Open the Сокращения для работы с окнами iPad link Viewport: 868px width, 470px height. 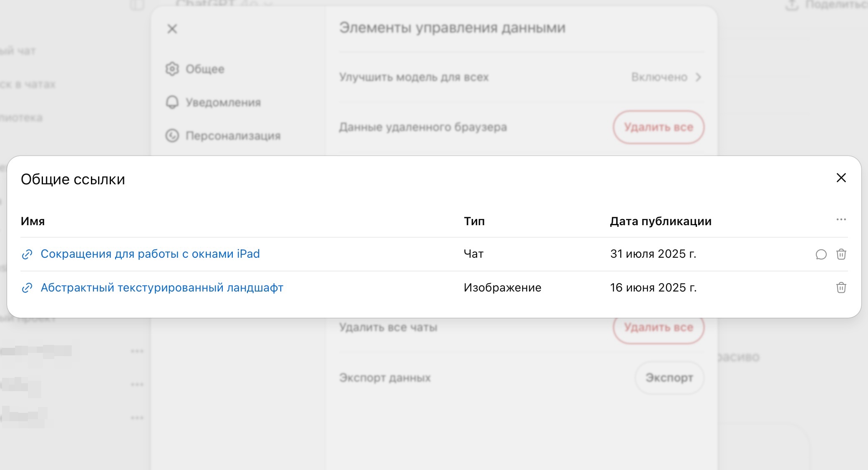pyautogui.click(x=150, y=254)
